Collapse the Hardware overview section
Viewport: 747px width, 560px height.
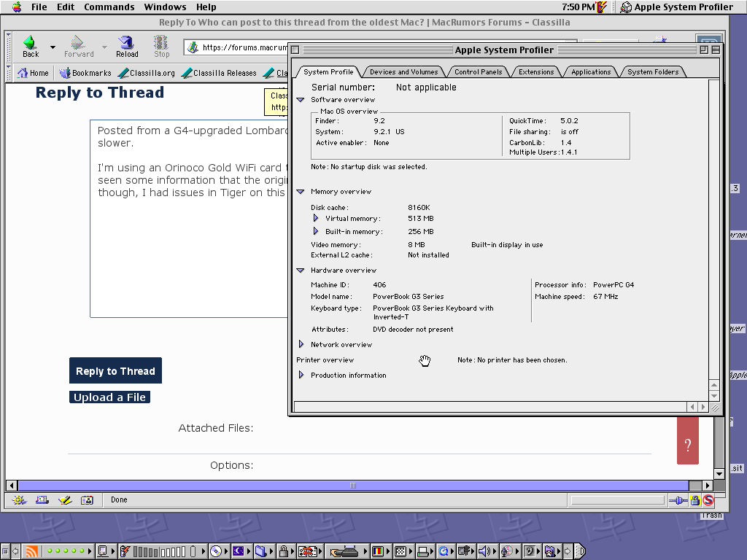tap(300, 270)
